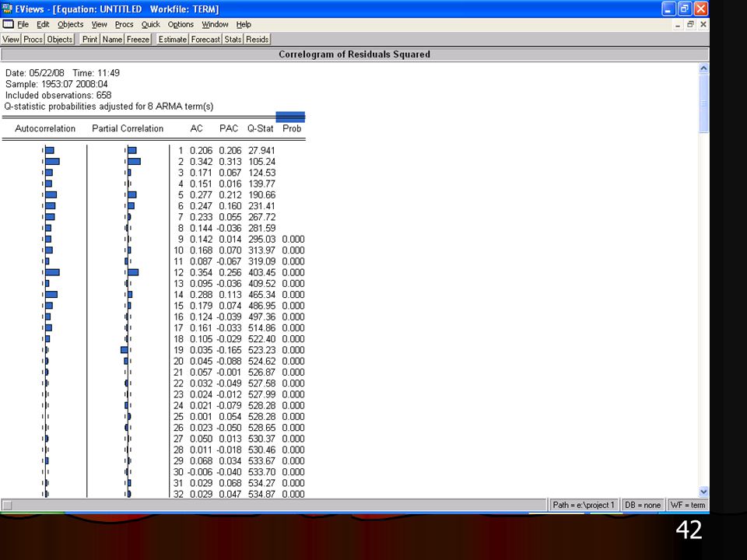Click the Stats button

point(233,39)
